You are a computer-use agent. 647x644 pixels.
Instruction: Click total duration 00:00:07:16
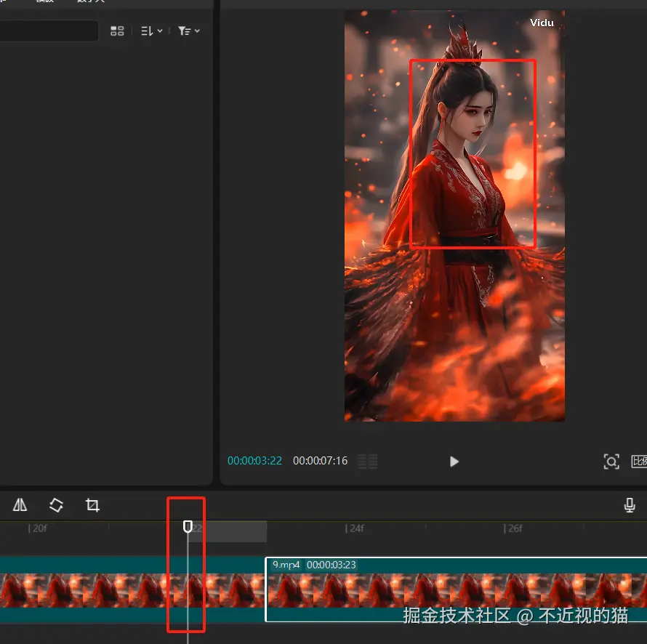(x=320, y=461)
